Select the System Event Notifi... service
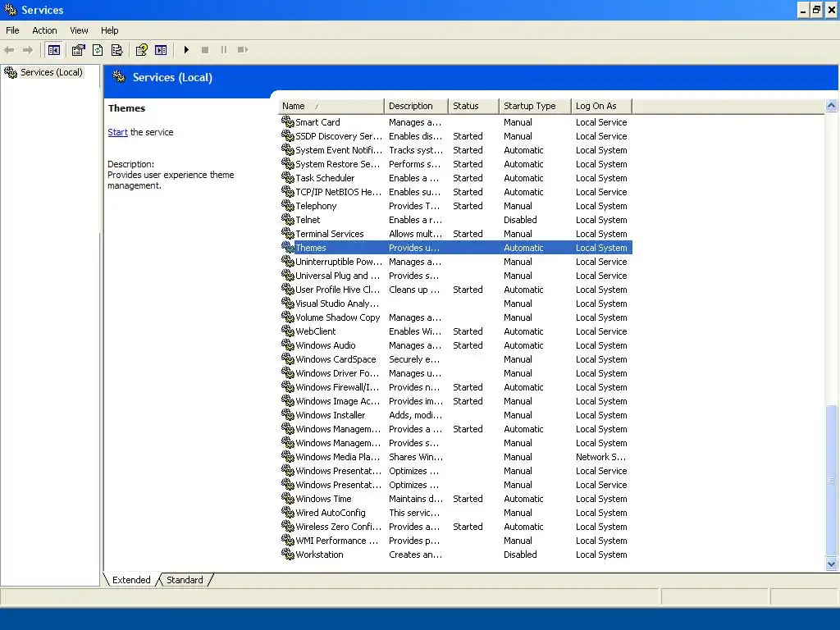The image size is (840, 630). point(456,150)
